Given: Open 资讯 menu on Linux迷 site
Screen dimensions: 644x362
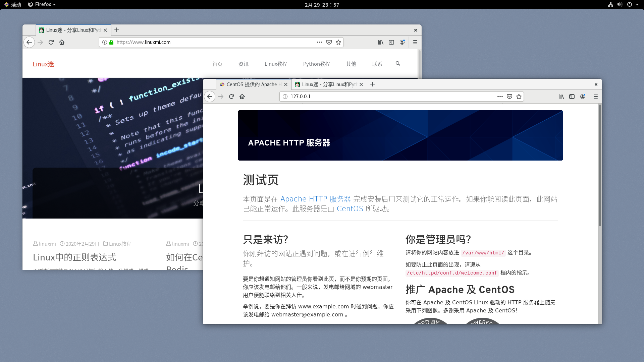Looking at the screenshot, I should click(244, 64).
